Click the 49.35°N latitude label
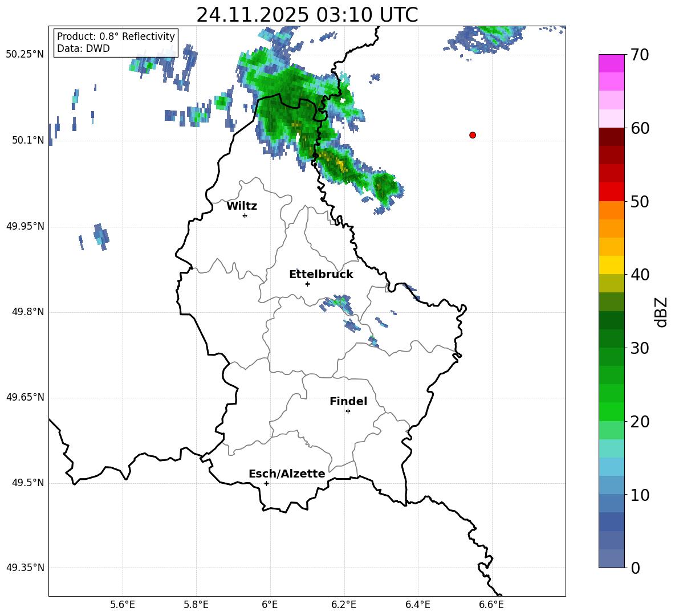The image size is (675, 616). [25, 568]
